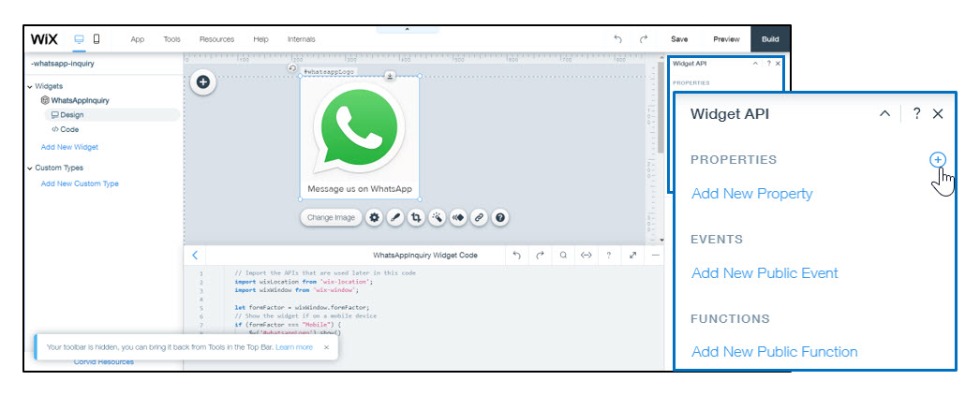Click the plus icon beside PROPERTIES
Screen dimensions: 980x410
pyautogui.click(x=938, y=160)
